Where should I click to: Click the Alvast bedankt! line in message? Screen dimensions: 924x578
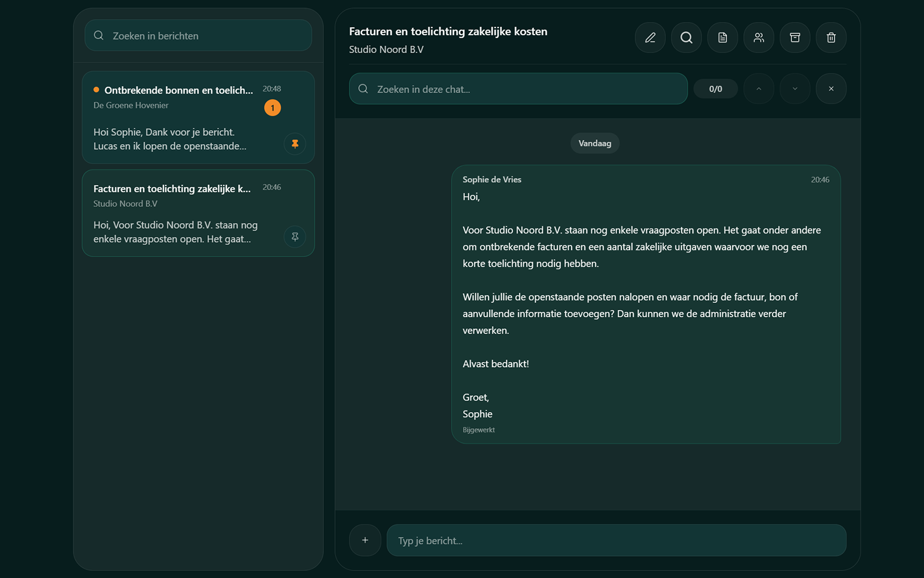[x=495, y=364]
